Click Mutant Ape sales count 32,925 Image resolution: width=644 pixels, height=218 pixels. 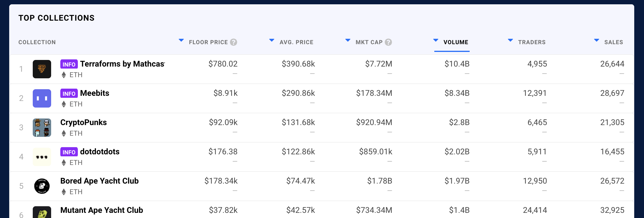coord(612,210)
